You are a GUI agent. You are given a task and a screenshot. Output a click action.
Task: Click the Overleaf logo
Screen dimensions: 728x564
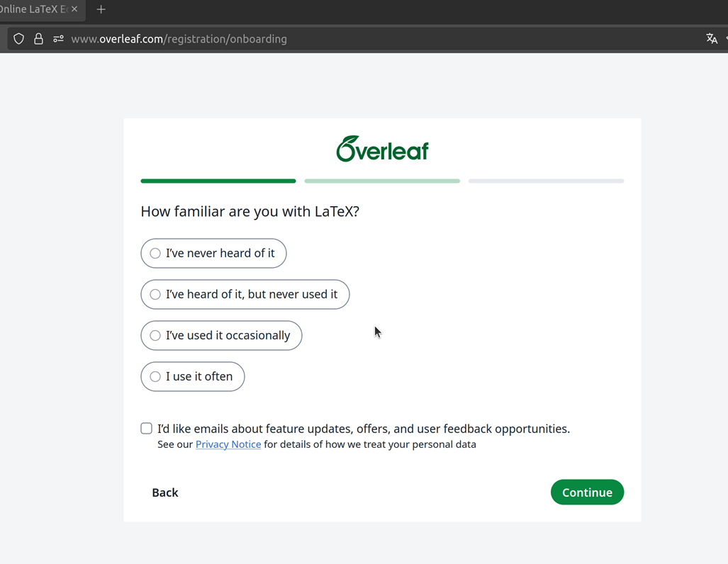[382, 149]
